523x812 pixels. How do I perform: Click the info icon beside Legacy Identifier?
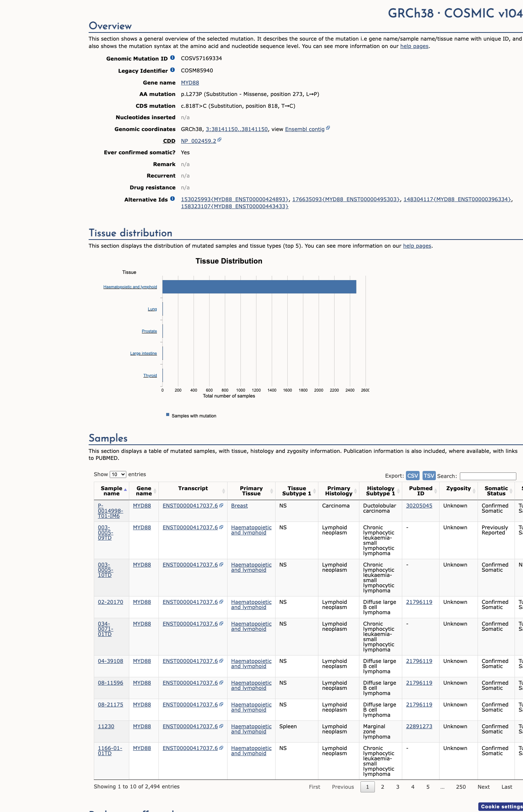coord(172,70)
